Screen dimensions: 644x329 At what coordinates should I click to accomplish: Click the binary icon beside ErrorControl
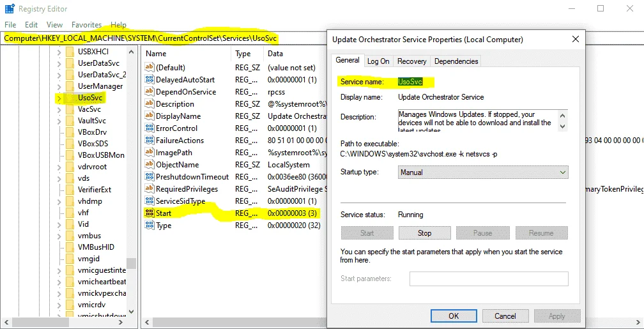point(149,128)
